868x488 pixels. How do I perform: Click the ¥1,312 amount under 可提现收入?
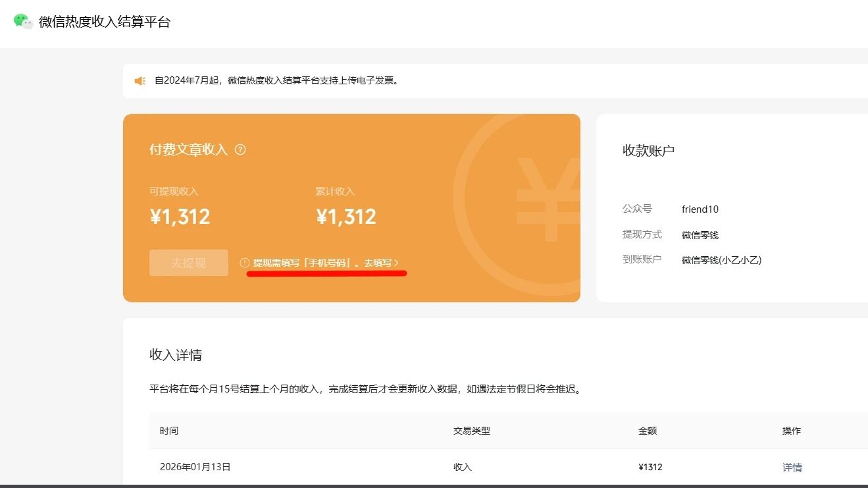tap(180, 217)
